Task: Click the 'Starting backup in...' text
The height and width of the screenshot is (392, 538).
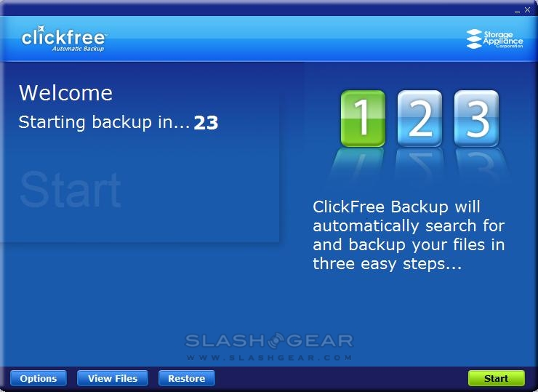Action: [x=104, y=122]
